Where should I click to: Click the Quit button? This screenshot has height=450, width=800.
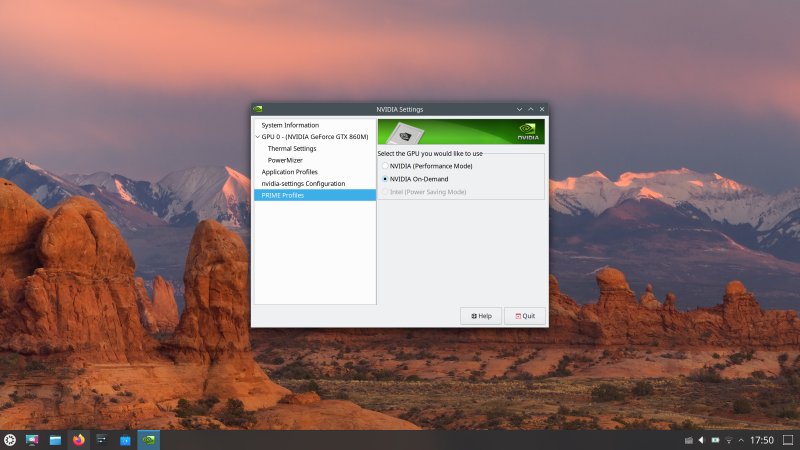pos(525,316)
